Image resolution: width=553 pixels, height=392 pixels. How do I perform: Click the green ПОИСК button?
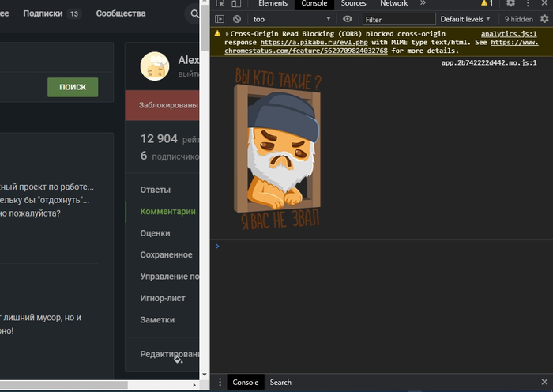(x=73, y=87)
